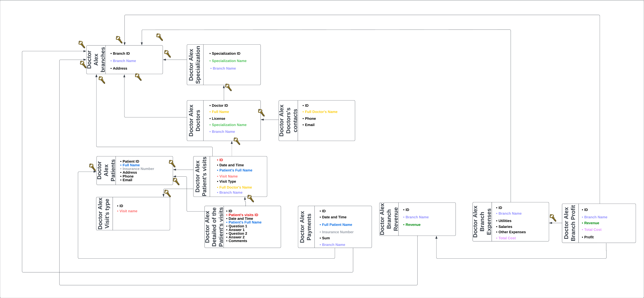This screenshot has width=644, height=298.
Task: Click the key icon at upper-left corner of branches table
Action: [82, 44]
